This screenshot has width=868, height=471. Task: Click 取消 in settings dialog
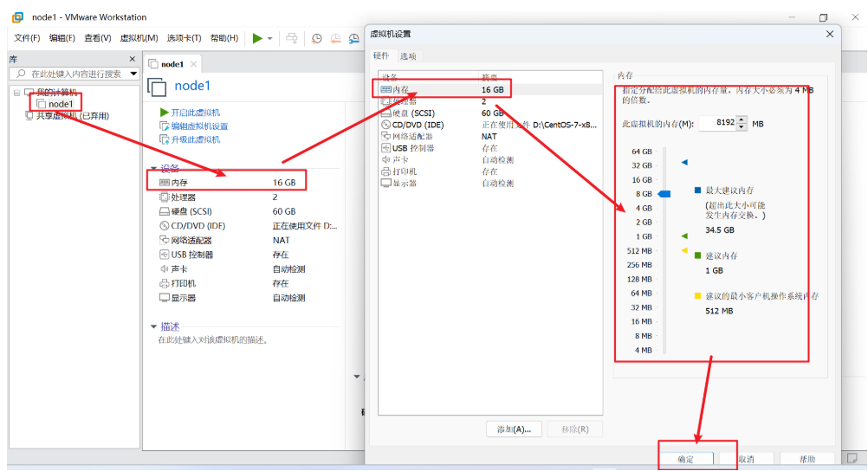click(x=746, y=459)
